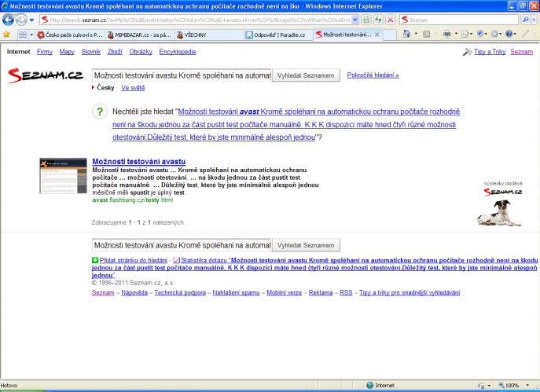The width and height of the screenshot is (540, 392).
Task: Open the Encyklopedie search category
Action: (178, 52)
